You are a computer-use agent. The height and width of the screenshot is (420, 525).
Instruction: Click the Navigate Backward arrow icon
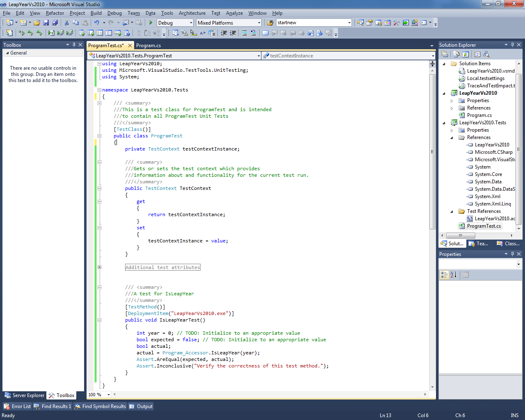click(126, 23)
